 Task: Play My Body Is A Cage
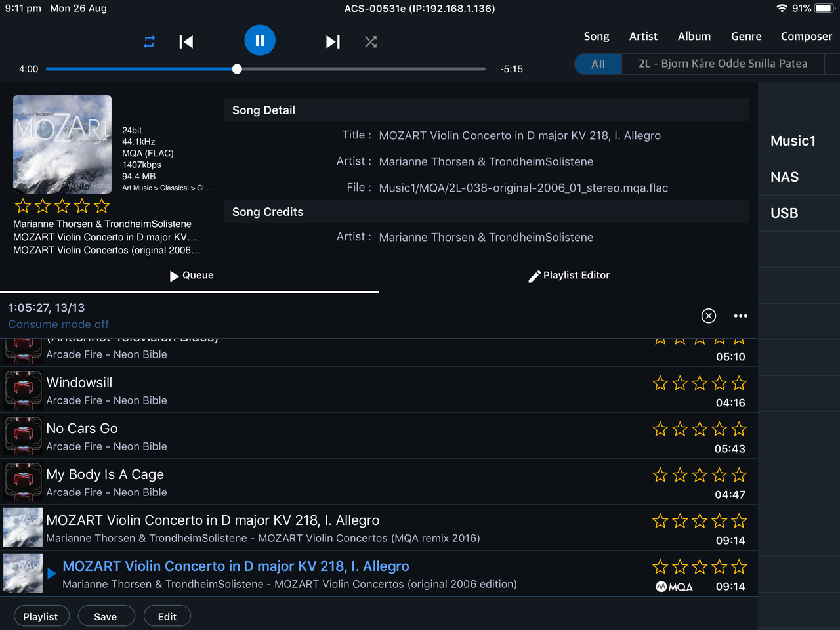(379, 482)
